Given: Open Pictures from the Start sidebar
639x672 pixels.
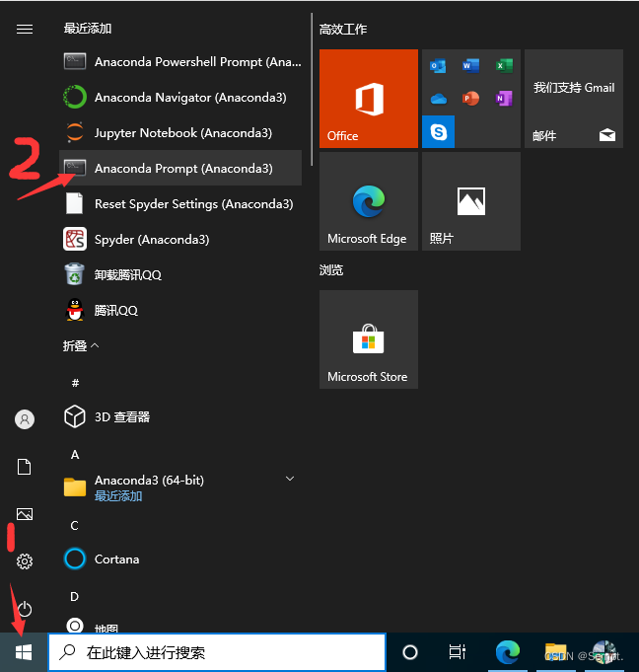Looking at the screenshot, I should click(x=25, y=514).
